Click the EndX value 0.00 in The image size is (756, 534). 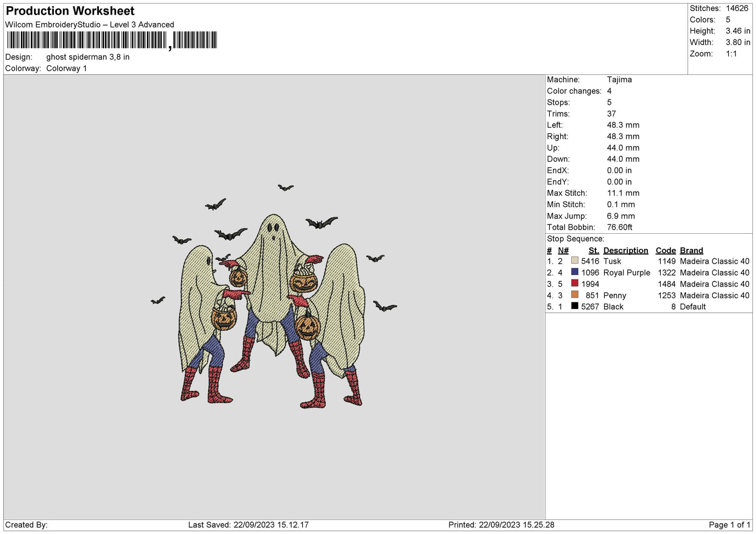(619, 171)
